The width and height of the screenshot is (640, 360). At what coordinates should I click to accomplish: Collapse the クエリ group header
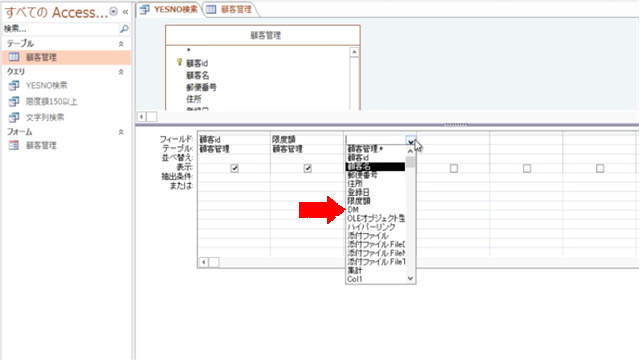tap(121, 72)
